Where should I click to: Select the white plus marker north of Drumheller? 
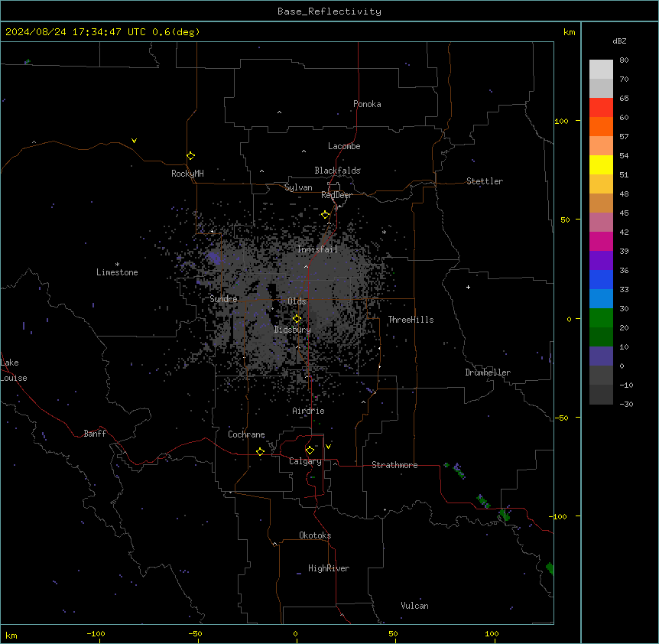coord(468,287)
